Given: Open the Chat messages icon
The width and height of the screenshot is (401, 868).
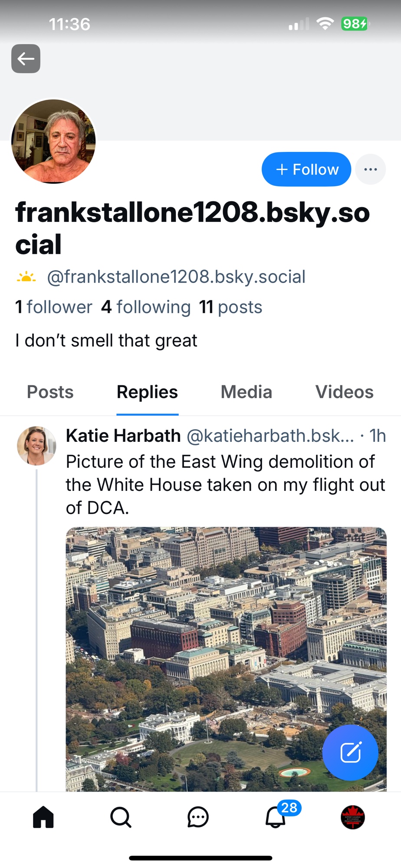Looking at the screenshot, I should click(x=198, y=817).
